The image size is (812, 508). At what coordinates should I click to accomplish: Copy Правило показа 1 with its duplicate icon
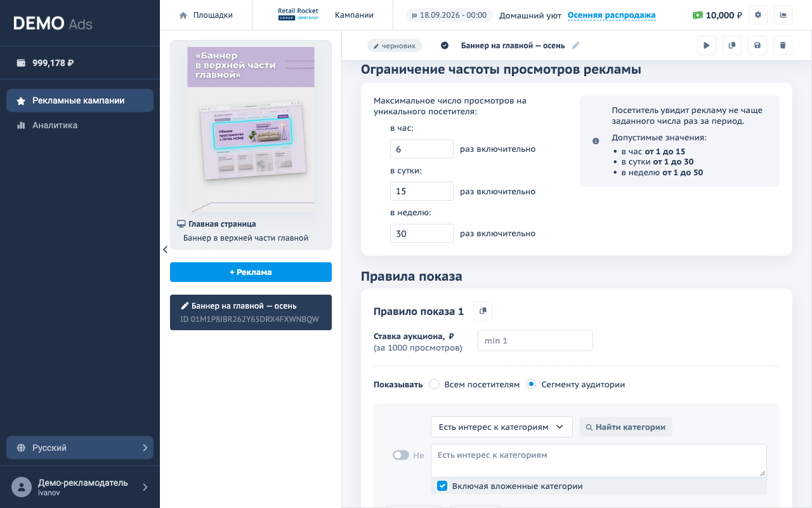pos(483,311)
